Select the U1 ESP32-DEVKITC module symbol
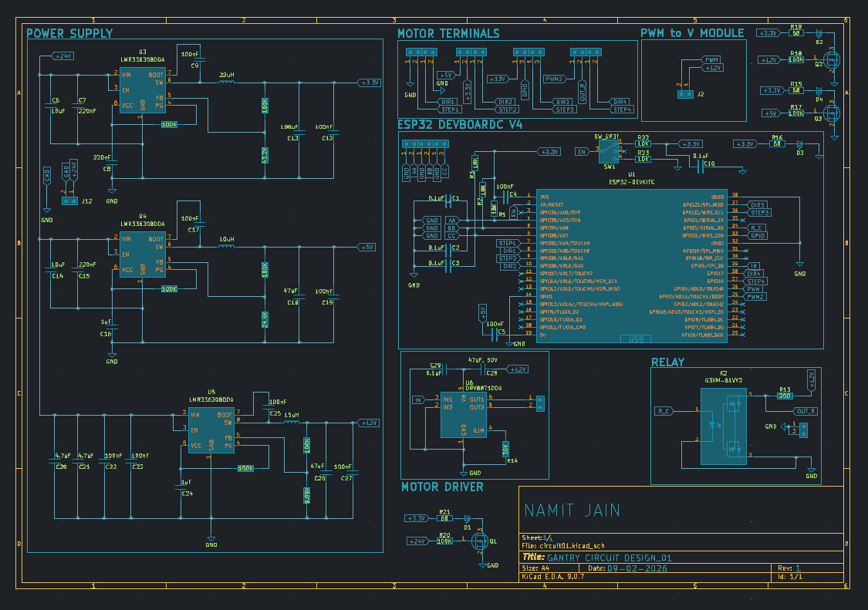The image size is (868, 610). [x=632, y=266]
